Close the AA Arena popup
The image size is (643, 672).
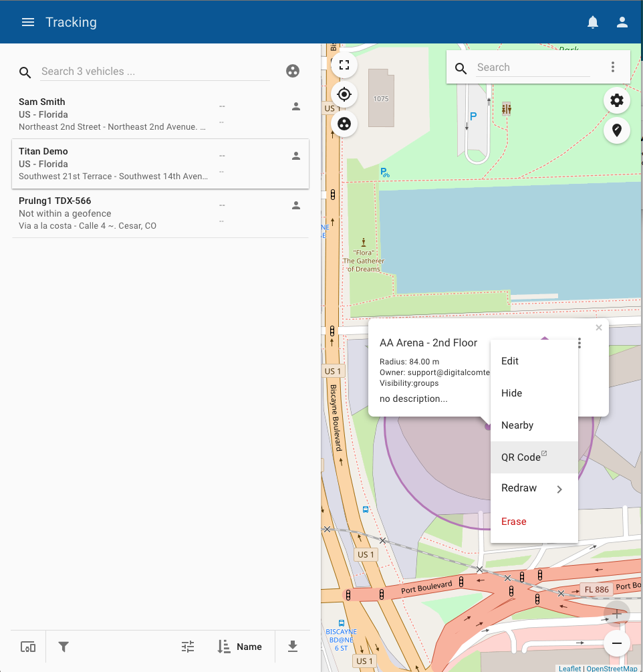click(x=599, y=328)
